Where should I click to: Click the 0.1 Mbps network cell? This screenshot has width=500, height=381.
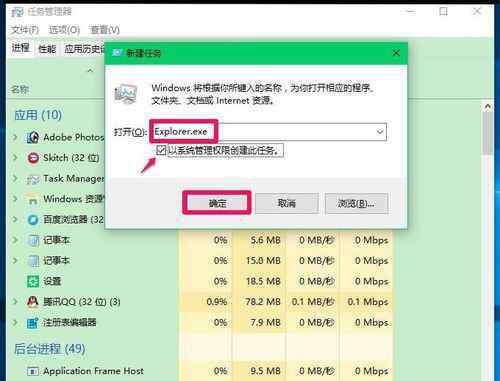(x=368, y=302)
